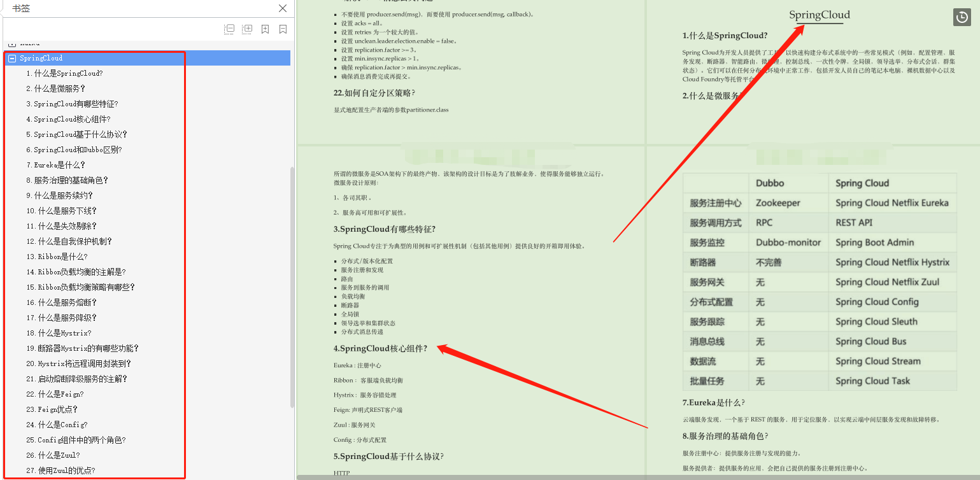Click the SpringCloud page title heading

pyautogui.click(x=820, y=15)
